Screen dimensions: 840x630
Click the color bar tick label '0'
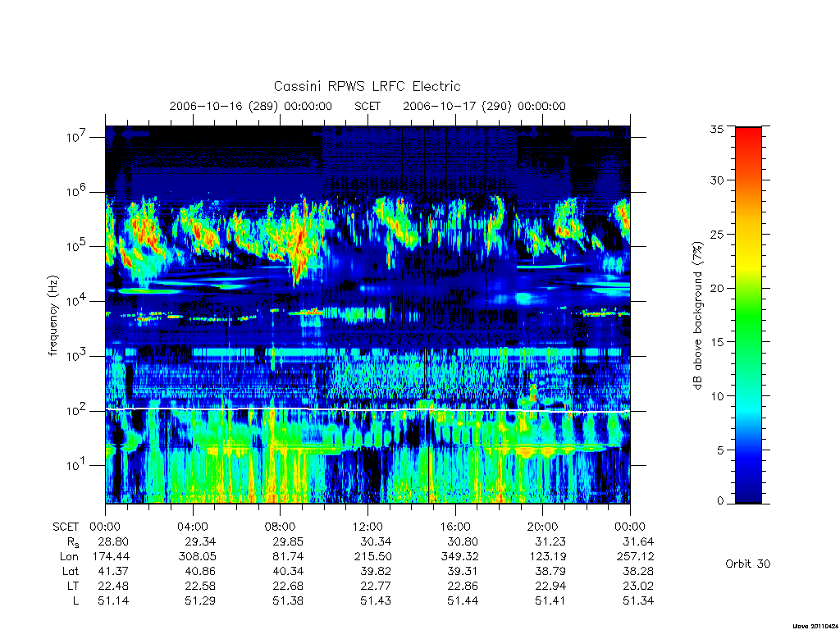coord(720,500)
